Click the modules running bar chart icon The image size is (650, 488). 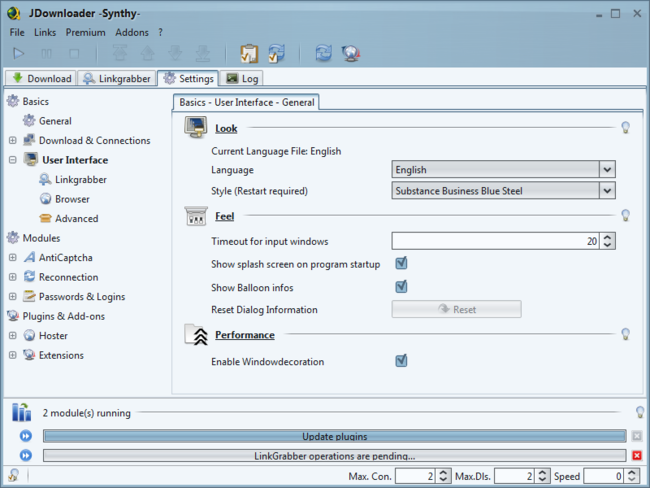[21, 412]
